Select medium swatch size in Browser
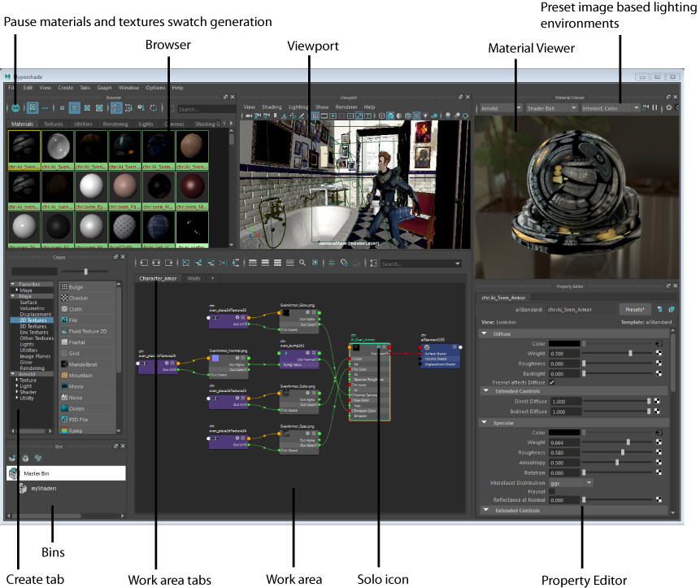 [75, 108]
